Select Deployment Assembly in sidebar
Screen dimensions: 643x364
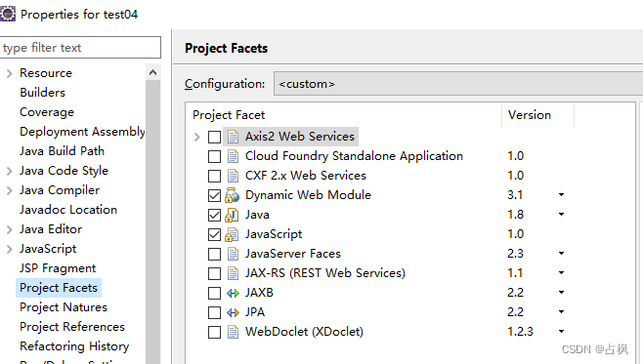[82, 132]
